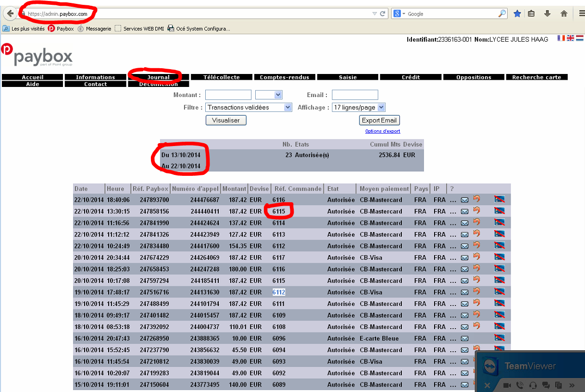Viewport: 585px width, 392px height.
Task: Open the downloads arrow icon
Action: click(x=547, y=14)
